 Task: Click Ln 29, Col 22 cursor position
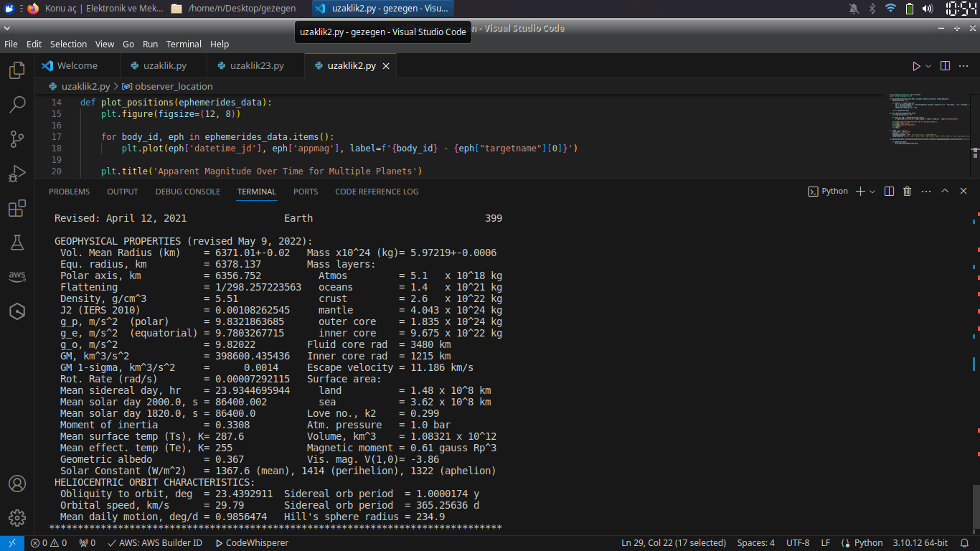point(674,543)
